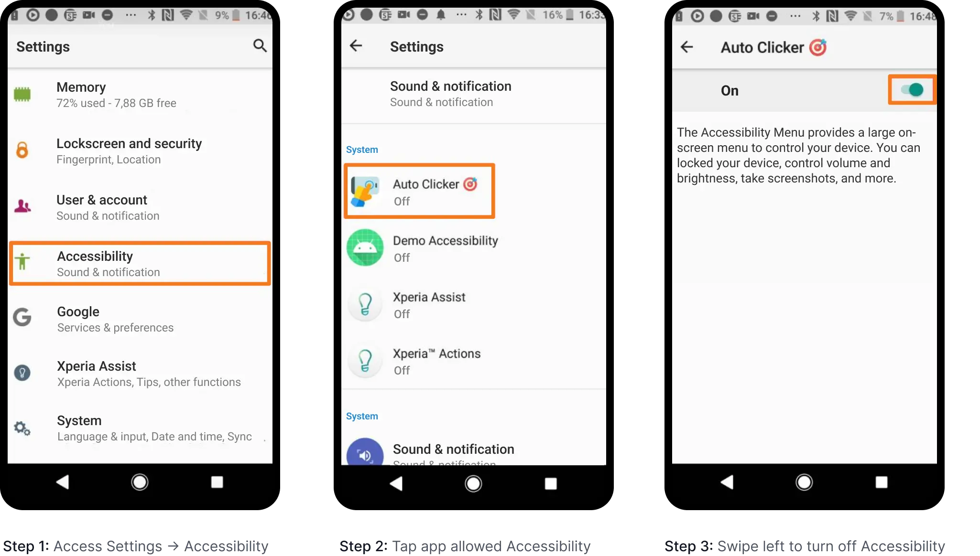Viewport: 980px width, 556px height.
Task: Tap the search magnifier icon in Settings
Action: 260,46
